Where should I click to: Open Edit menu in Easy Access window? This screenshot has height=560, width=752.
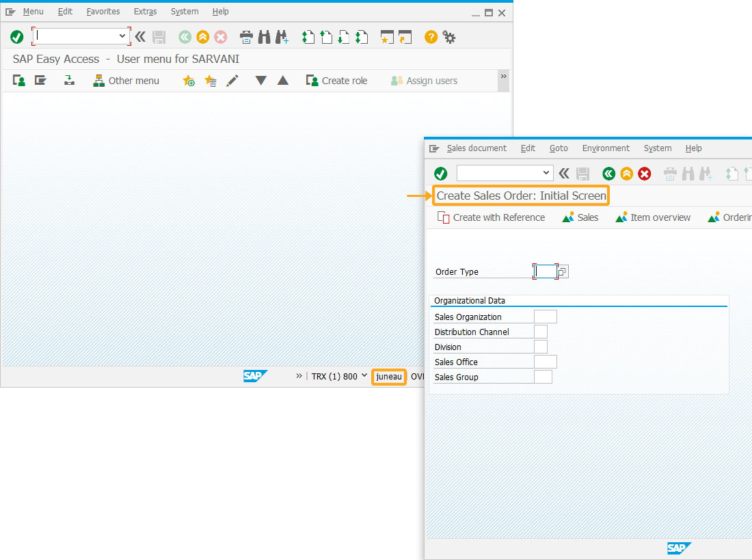pyautogui.click(x=65, y=12)
